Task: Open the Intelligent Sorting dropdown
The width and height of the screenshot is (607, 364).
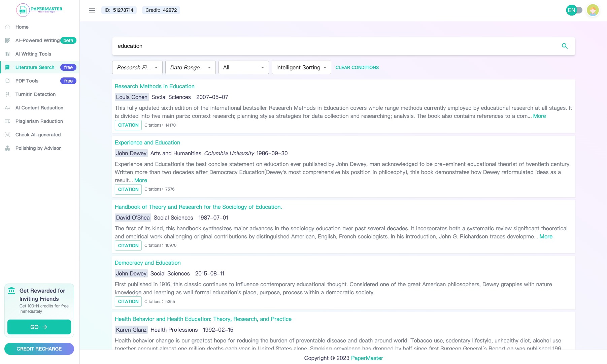Action: coord(301,67)
